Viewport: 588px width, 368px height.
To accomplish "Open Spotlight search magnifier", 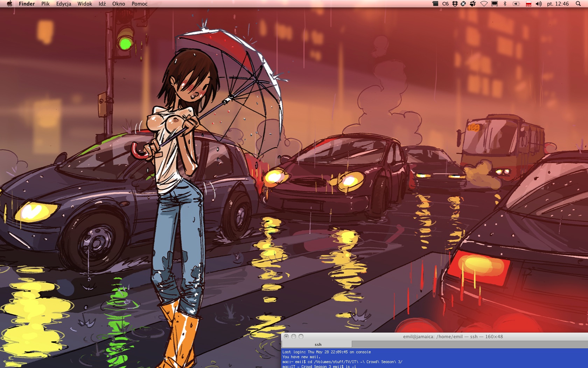I will pos(578,4).
